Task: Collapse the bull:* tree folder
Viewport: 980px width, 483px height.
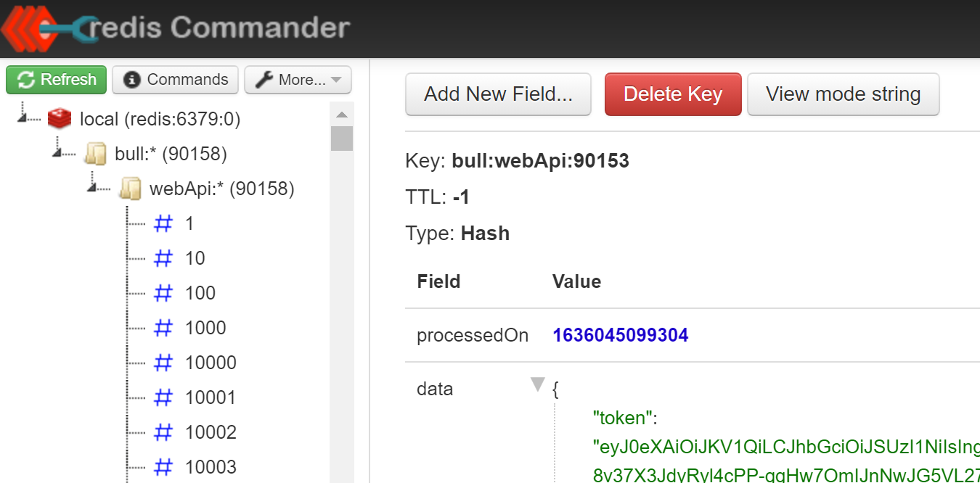Action: (x=60, y=151)
